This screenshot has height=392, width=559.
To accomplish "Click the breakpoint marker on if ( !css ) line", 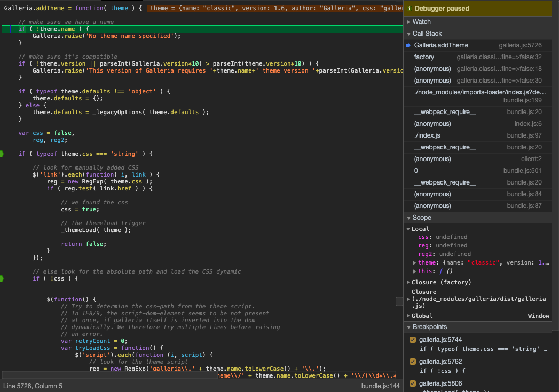I will [x=2, y=278].
